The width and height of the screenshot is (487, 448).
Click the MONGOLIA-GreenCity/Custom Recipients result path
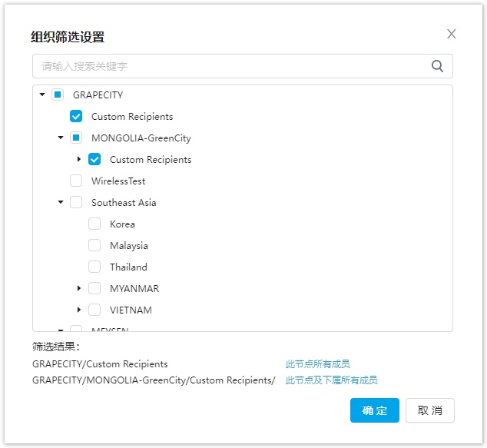coord(154,380)
